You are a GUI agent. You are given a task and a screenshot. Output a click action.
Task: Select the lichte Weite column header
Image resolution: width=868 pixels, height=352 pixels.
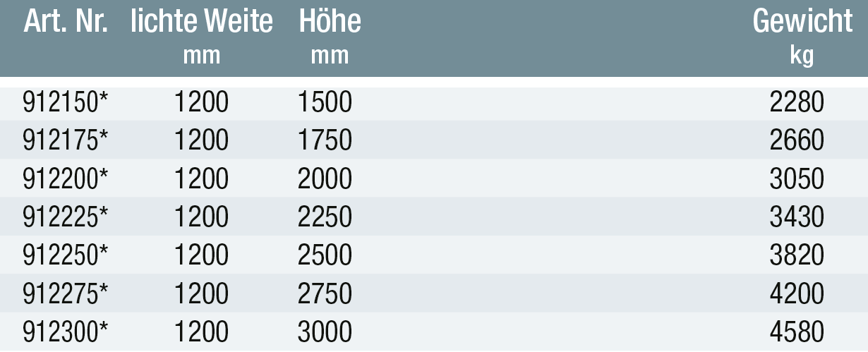(x=202, y=21)
